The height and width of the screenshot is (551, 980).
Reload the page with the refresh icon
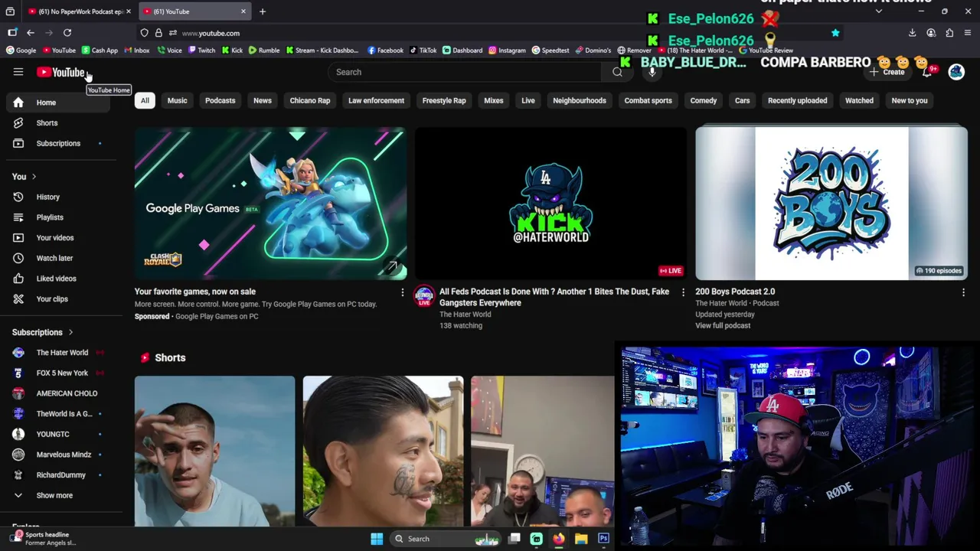67,33
